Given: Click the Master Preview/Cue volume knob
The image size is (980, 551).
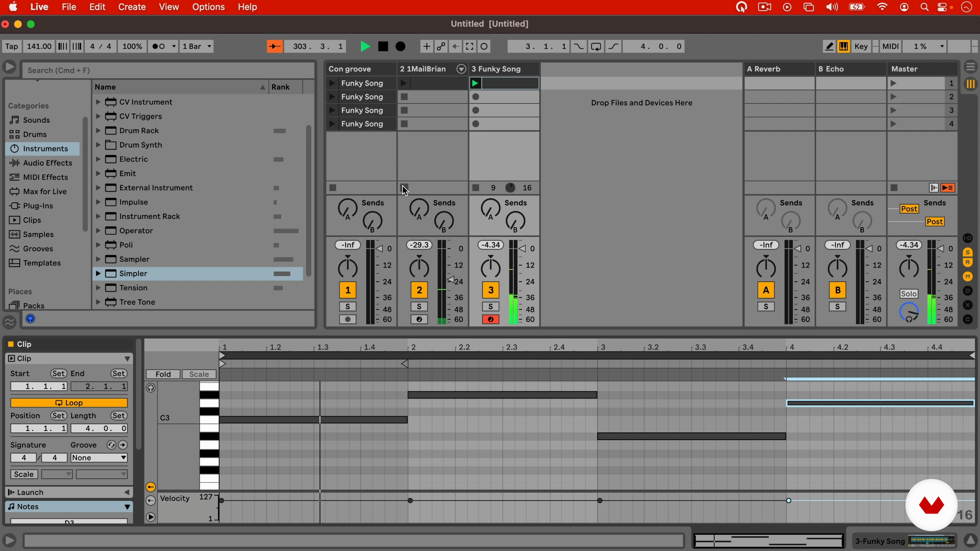Looking at the screenshot, I should (909, 312).
